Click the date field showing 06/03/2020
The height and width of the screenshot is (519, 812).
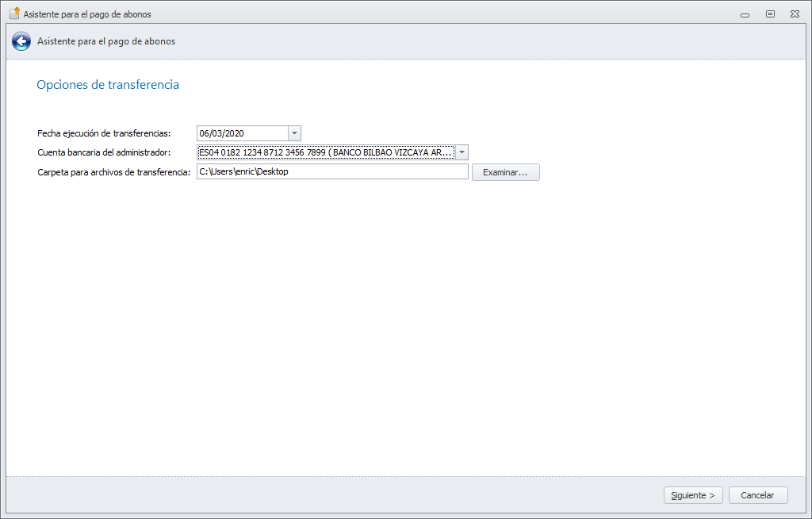243,133
